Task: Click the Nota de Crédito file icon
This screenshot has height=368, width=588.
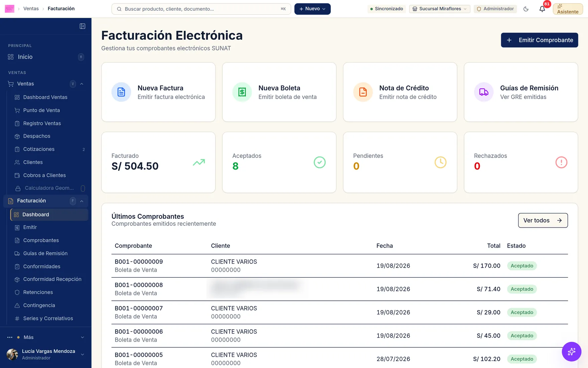Action: tap(363, 92)
